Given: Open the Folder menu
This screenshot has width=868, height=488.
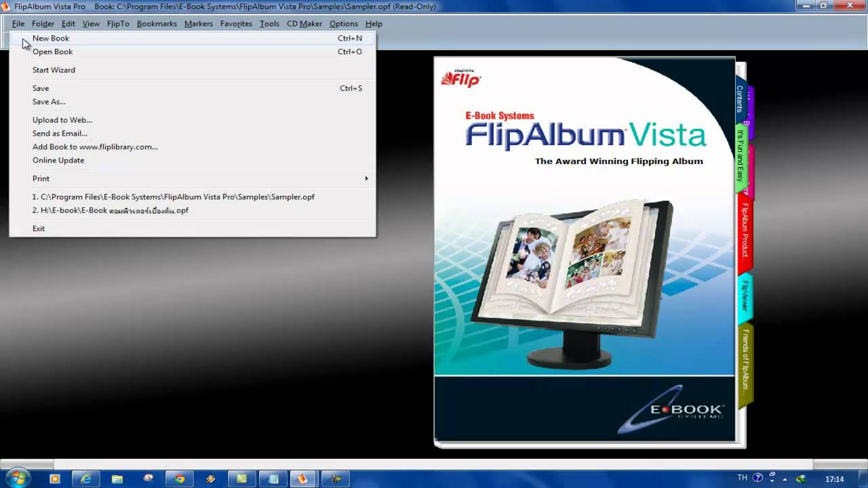Looking at the screenshot, I should 43,24.
